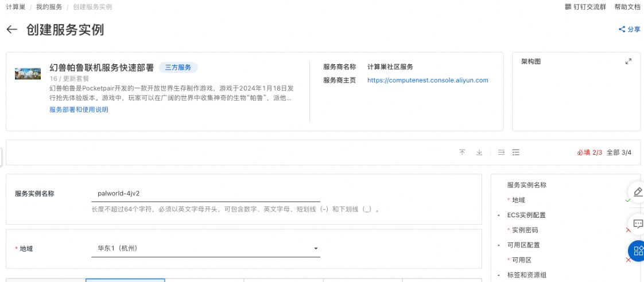The height and width of the screenshot is (282, 644).
Task: Click the blue floating apps grid button
Action: [x=637, y=251]
